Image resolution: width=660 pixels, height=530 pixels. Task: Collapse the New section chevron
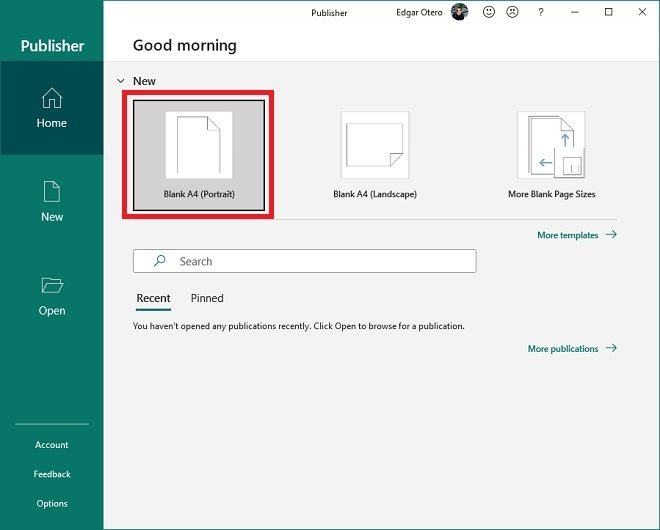[x=121, y=81]
